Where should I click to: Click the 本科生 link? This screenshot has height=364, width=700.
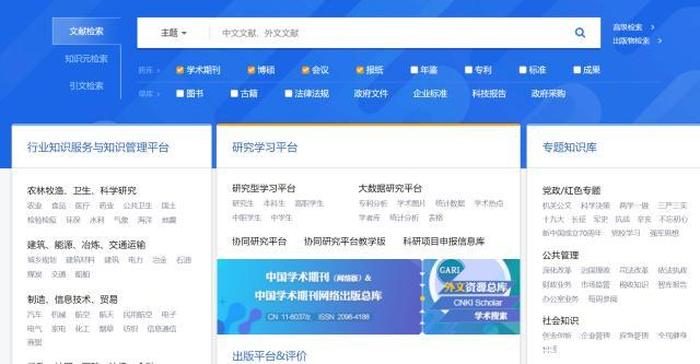coord(274,203)
